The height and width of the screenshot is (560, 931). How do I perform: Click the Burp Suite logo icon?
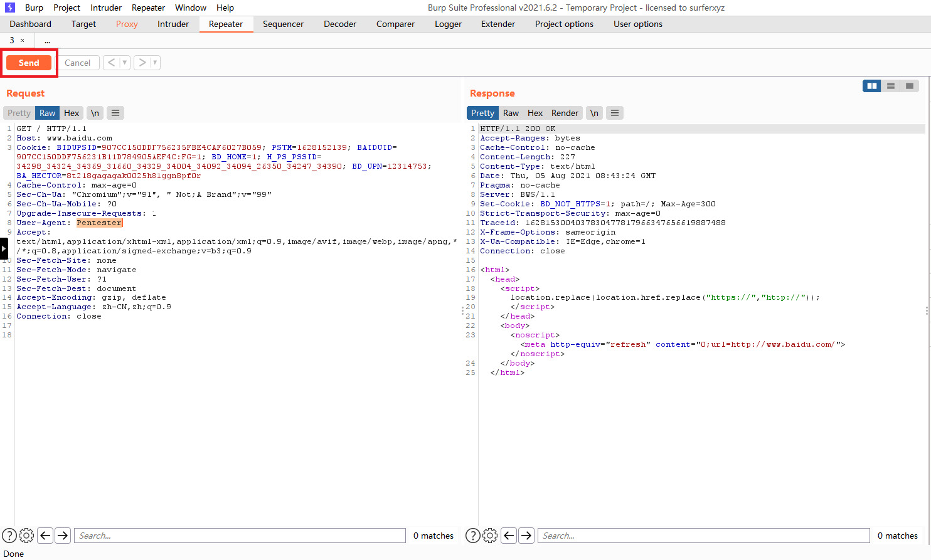[x=9, y=8]
